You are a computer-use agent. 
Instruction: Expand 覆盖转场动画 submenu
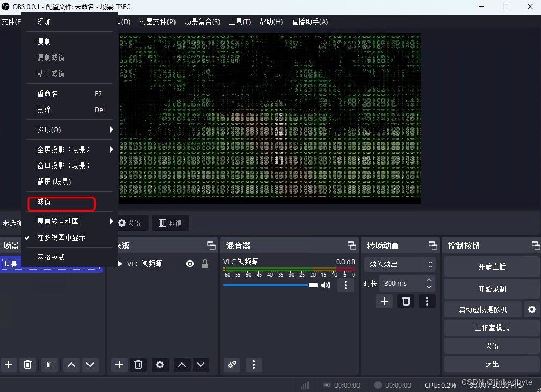point(70,221)
